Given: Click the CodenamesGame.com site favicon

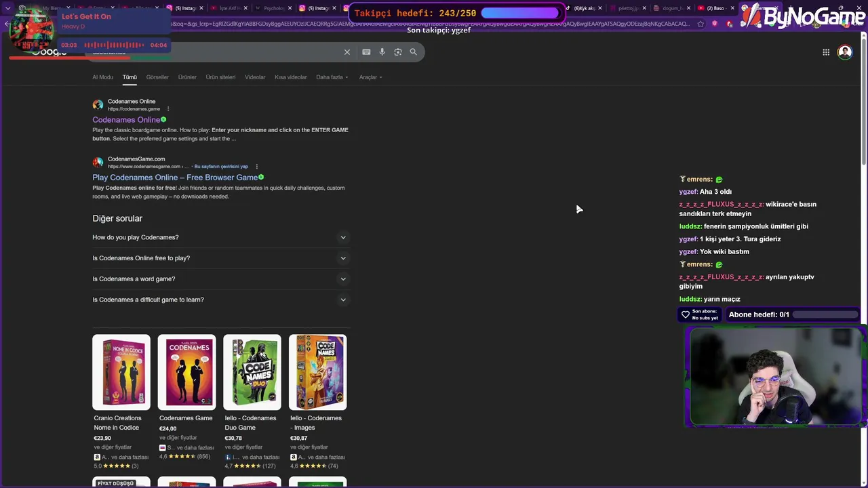Looking at the screenshot, I should (98, 163).
